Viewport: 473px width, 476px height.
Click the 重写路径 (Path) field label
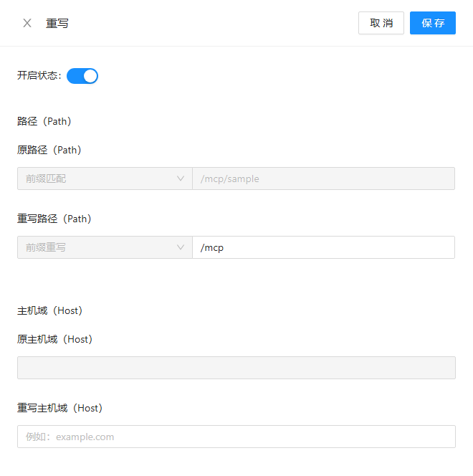click(x=54, y=219)
